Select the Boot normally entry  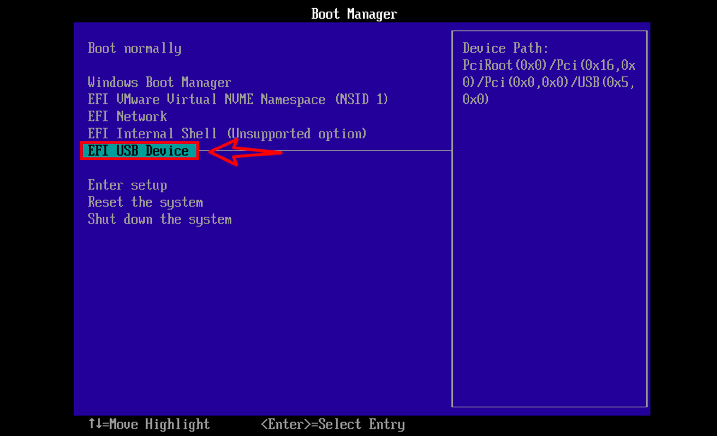pos(134,48)
